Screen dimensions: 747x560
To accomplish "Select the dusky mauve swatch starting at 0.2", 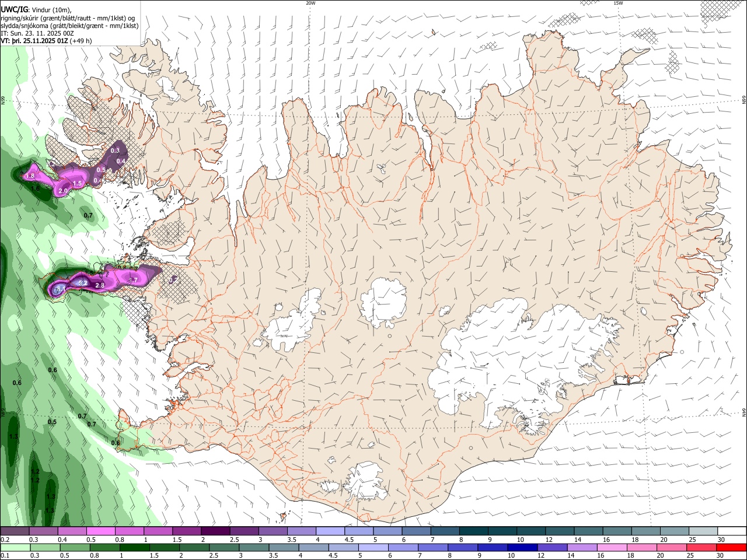I will [15, 531].
